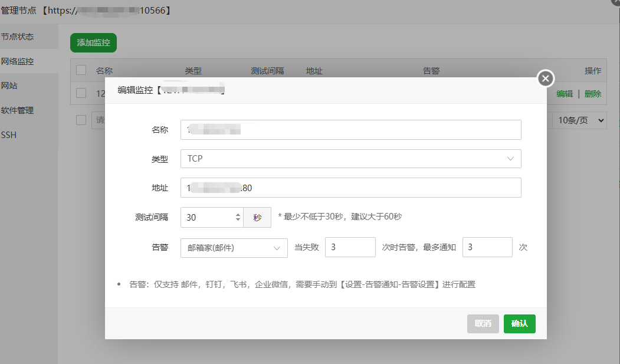Open the 类型 dropdown showing TCP
620x364 pixels.
pyautogui.click(x=352, y=159)
